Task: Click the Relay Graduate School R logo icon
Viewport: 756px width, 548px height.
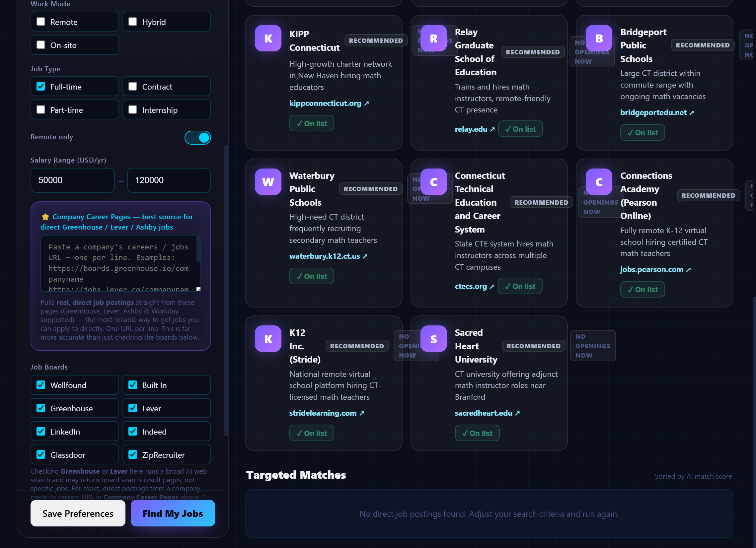Action: [x=433, y=38]
